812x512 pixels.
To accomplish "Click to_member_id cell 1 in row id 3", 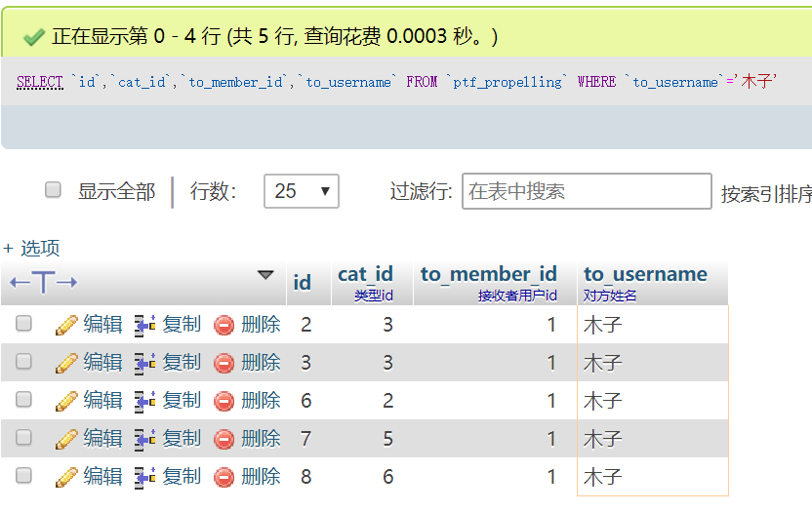I will (551, 363).
